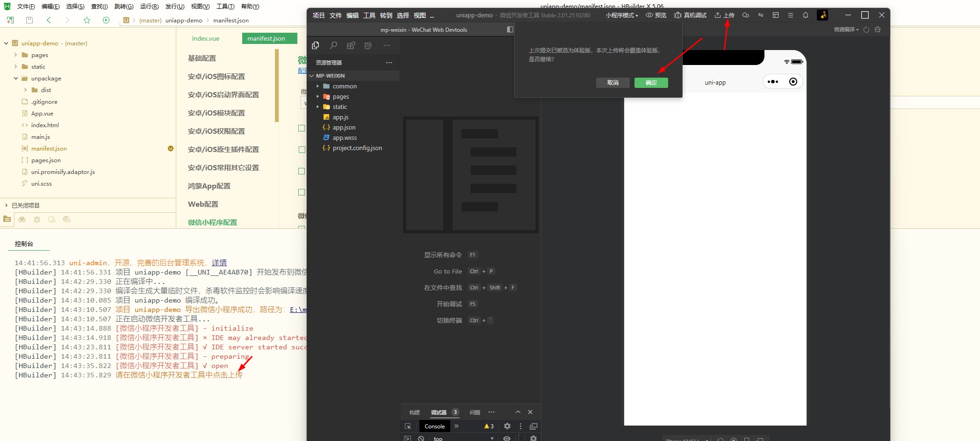Image resolution: width=980 pixels, height=441 pixels.
Task: Expand the 已关闭项目 section
Action: pos(6,205)
